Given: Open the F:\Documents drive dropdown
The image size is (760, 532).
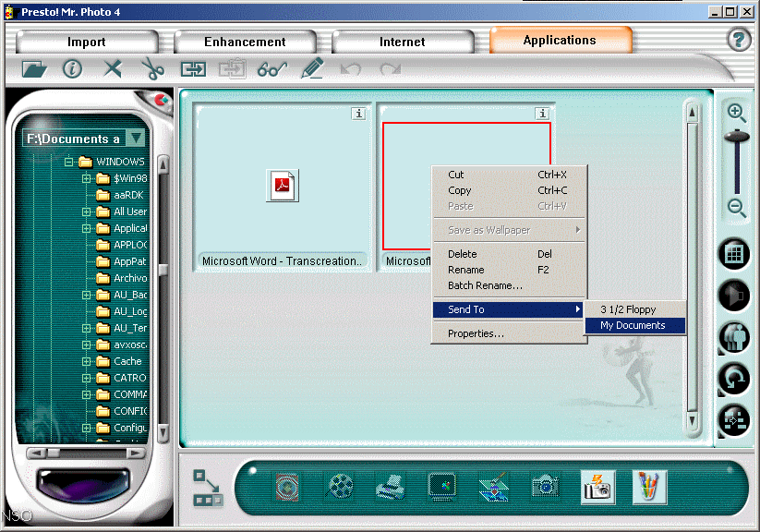Looking at the screenshot, I should pos(137,139).
